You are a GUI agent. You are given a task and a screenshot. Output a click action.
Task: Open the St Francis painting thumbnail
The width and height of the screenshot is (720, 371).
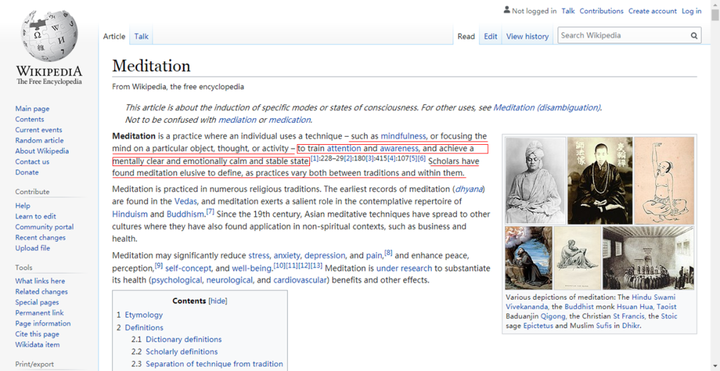pyautogui.click(x=529, y=258)
